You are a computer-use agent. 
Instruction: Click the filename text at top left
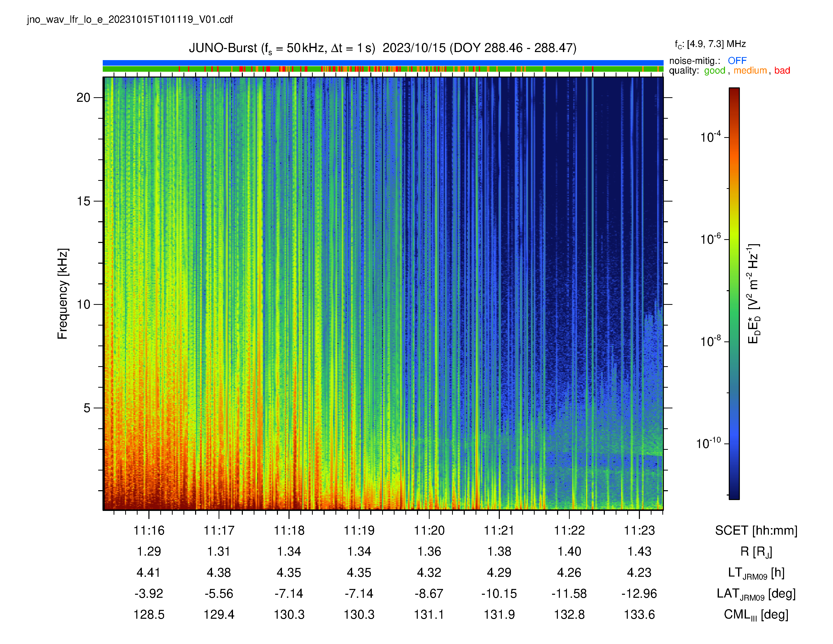(x=130, y=19)
